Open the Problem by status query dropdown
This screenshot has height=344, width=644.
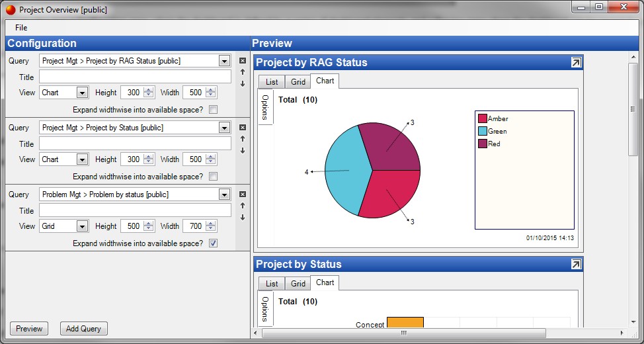pyautogui.click(x=224, y=194)
